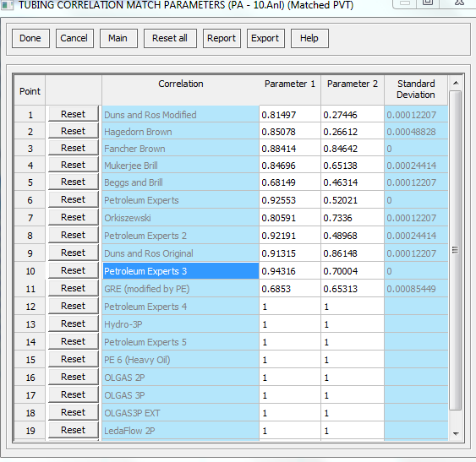
Task: Open the Main screen button
Action: click(118, 39)
